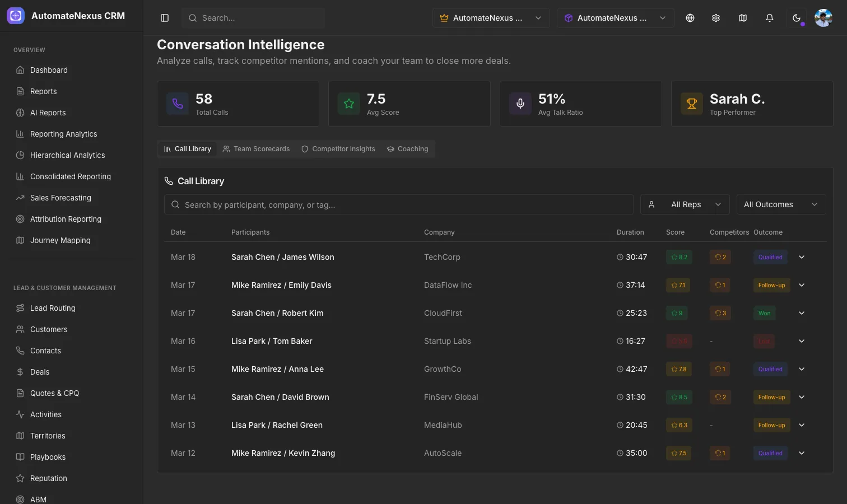Expand the Sarah Chen / Robert Kim call
The image size is (847, 504).
coord(802,313)
